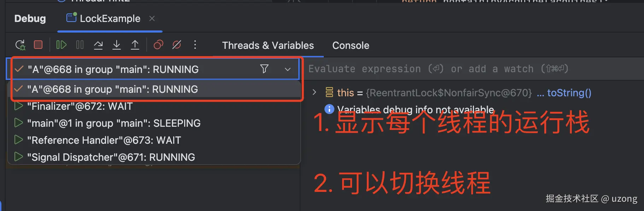Pause the running program

point(80,45)
